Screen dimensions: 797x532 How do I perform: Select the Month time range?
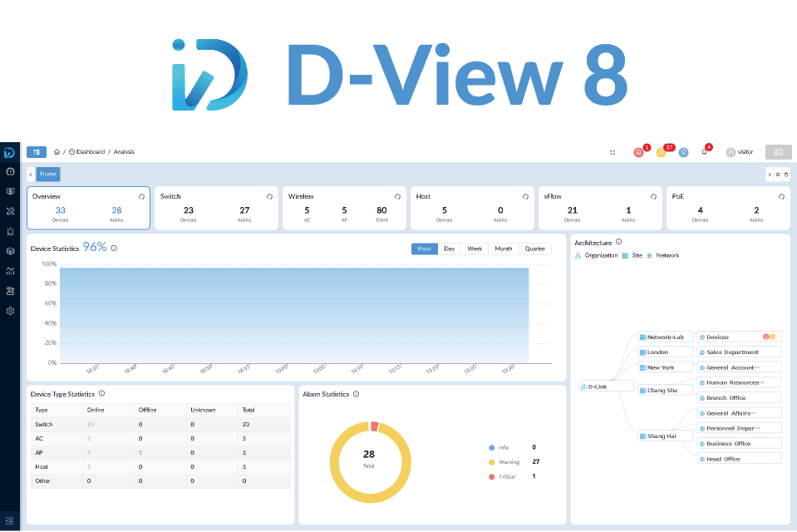pyautogui.click(x=504, y=249)
